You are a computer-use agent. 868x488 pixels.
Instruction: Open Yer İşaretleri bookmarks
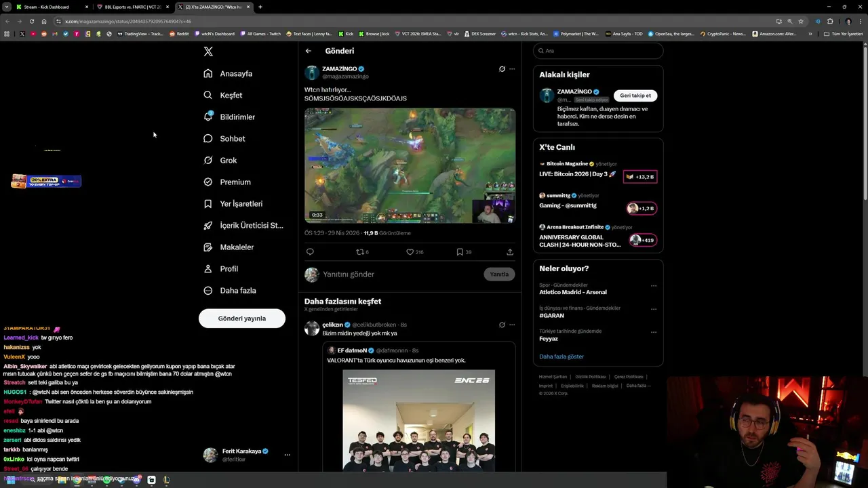(233, 203)
